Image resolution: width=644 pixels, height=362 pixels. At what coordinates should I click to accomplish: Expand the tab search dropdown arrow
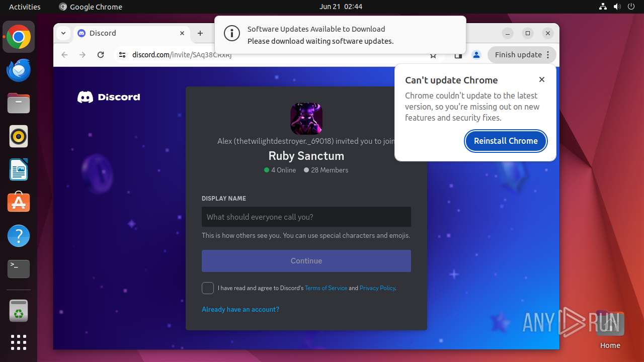pyautogui.click(x=63, y=33)
